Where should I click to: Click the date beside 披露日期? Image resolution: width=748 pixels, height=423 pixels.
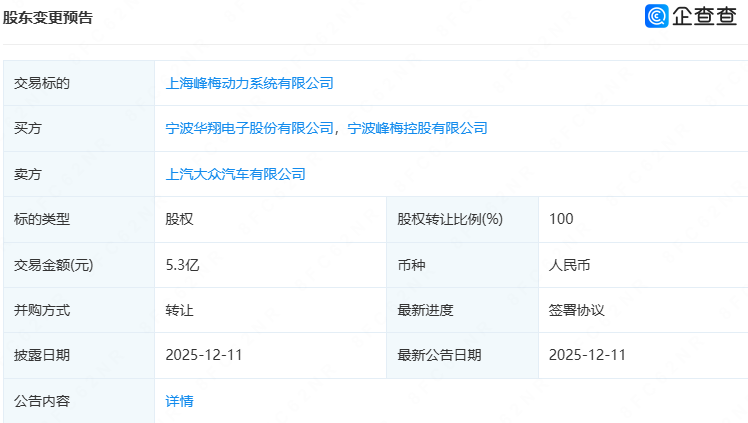point(206,355)
